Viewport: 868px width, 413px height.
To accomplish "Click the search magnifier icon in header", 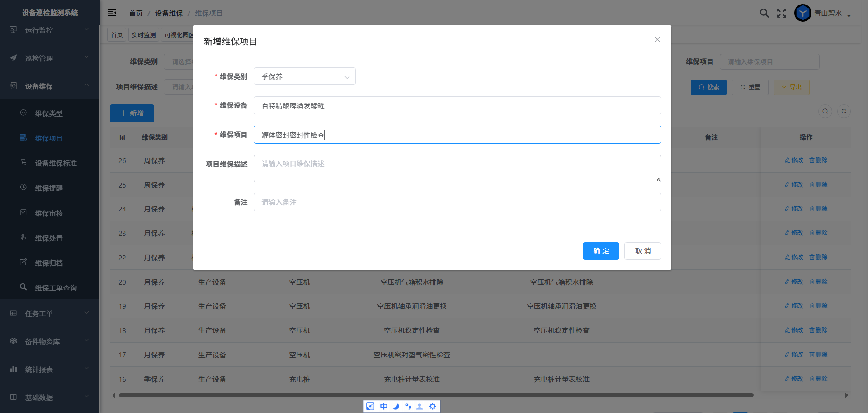I will click(x=764, y=13).
